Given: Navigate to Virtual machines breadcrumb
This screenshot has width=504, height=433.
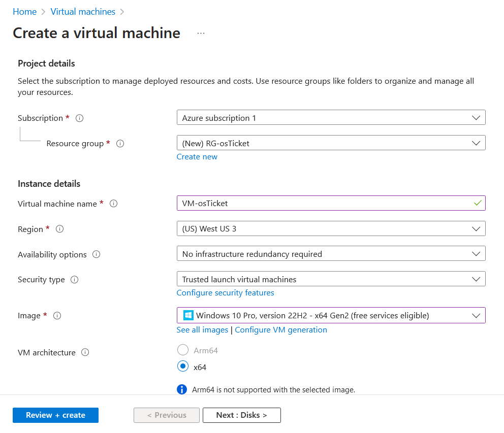Looking at the screenshot, I should point(83,12).
